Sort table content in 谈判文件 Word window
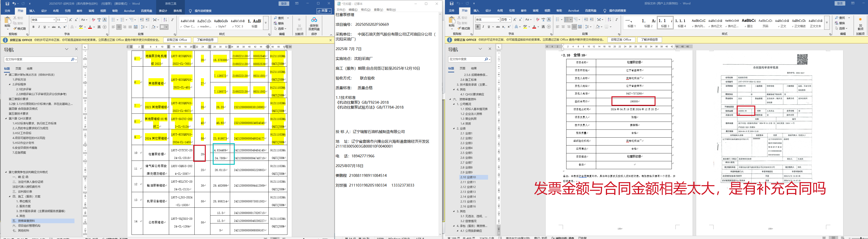The height and width of the screenshot is (239, 868). click(x=165, y=20)
